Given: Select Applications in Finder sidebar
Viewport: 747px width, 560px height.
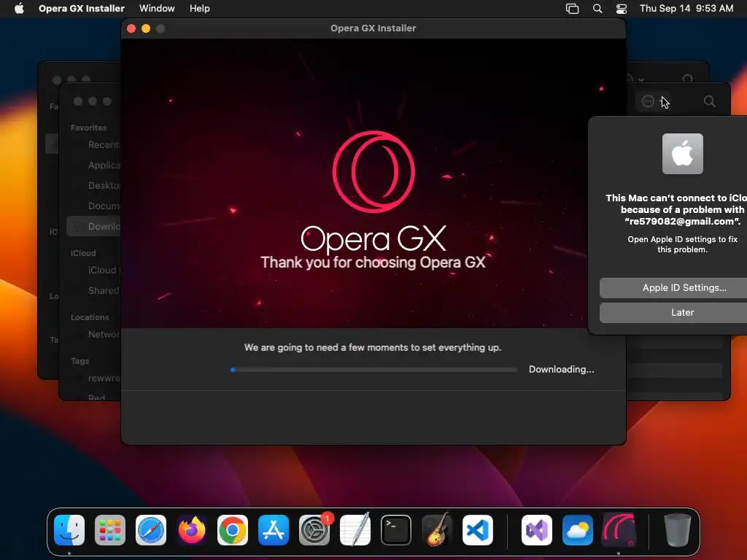Looking at the screenshot, I should pos(104,166).
